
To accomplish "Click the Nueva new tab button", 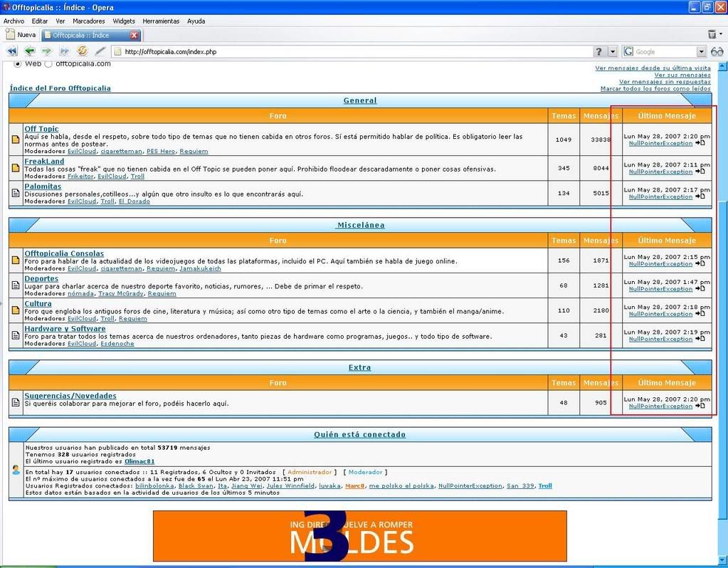I will [x=20, y=35].
